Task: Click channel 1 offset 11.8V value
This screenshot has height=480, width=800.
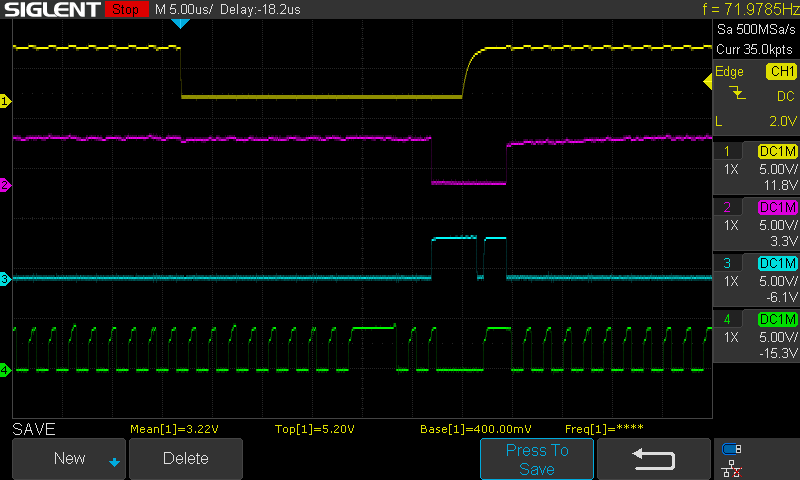Action: [x=780, y=185]
